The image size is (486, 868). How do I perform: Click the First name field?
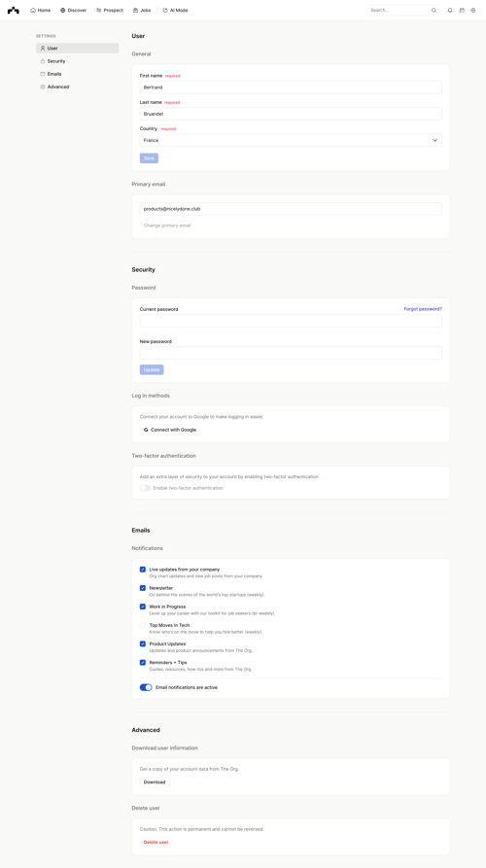(x=291, y=87)
